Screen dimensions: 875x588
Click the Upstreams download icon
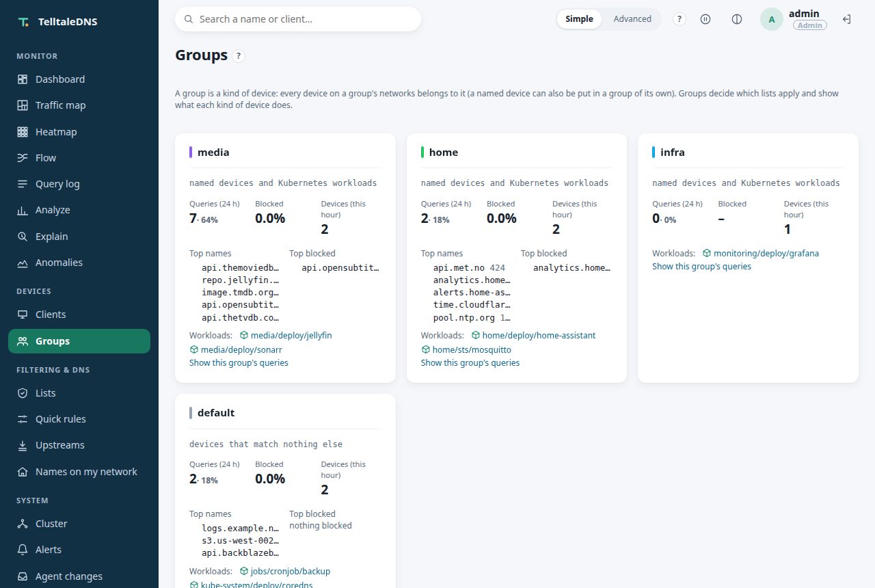[23, 445]
